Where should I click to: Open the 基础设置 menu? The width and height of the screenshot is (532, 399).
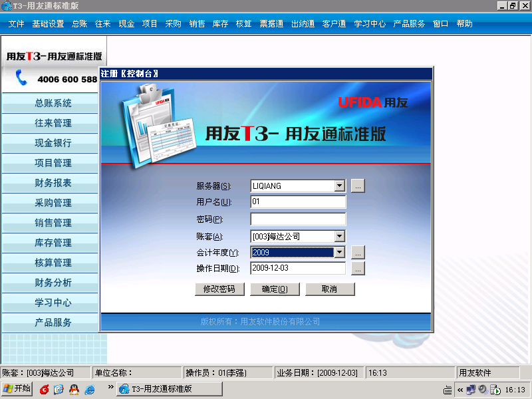[x=48, y=24]
